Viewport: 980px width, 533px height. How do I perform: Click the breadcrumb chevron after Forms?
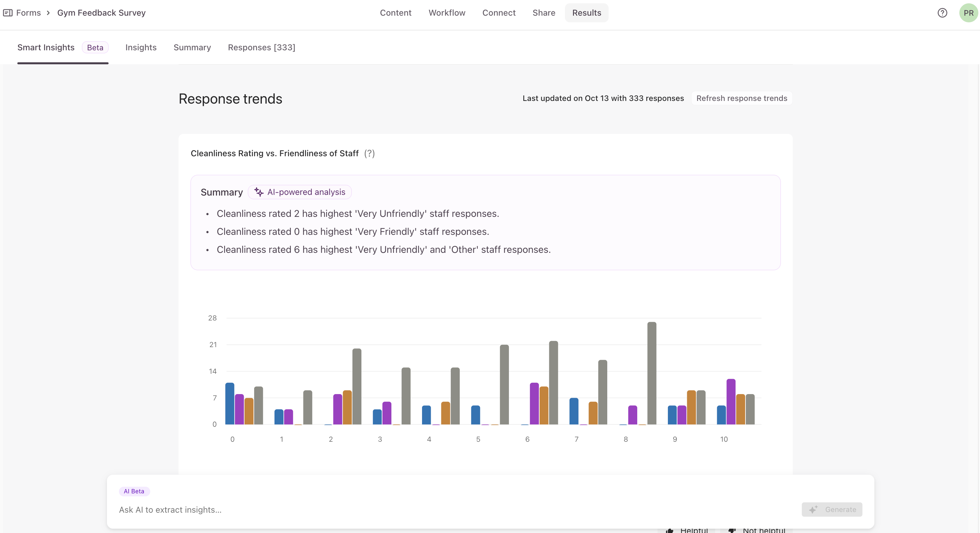pos(48,13)
